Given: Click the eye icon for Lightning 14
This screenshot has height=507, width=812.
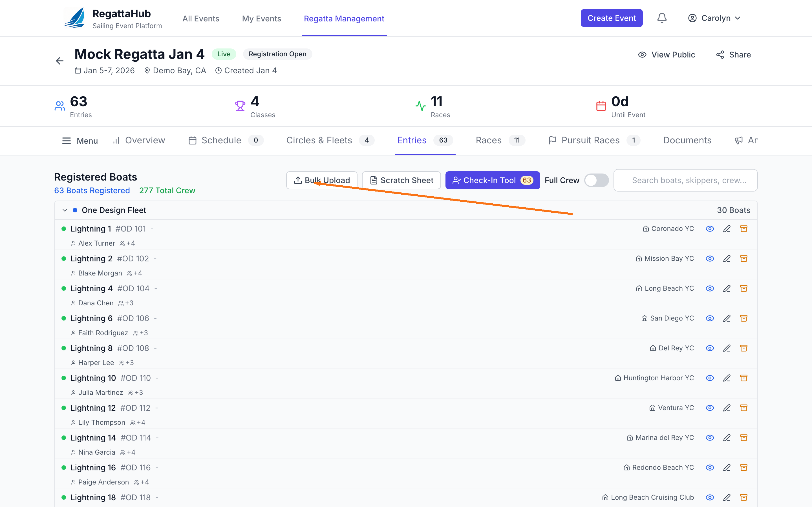Looking at the screenshot, I should (709, 438).
